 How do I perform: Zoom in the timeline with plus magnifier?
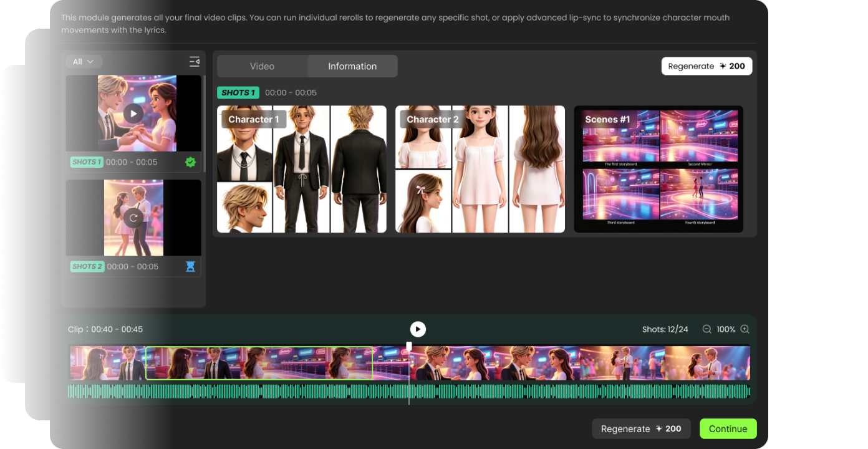point(745,329)
